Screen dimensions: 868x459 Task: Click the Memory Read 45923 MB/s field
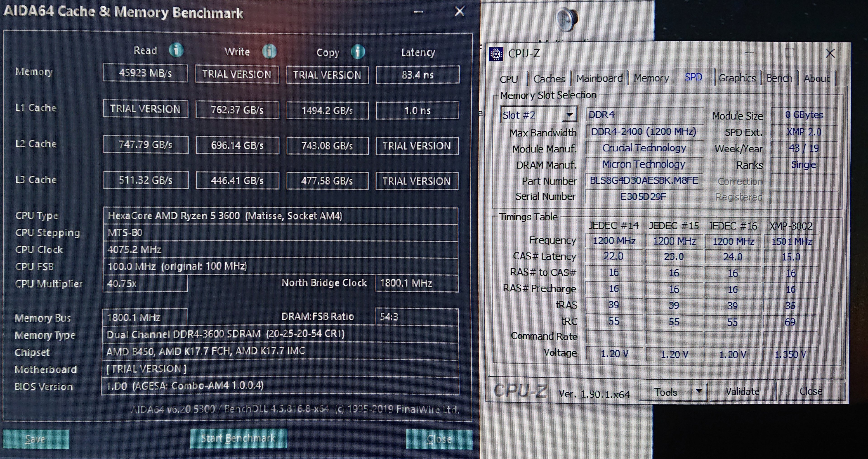(145, 73)
